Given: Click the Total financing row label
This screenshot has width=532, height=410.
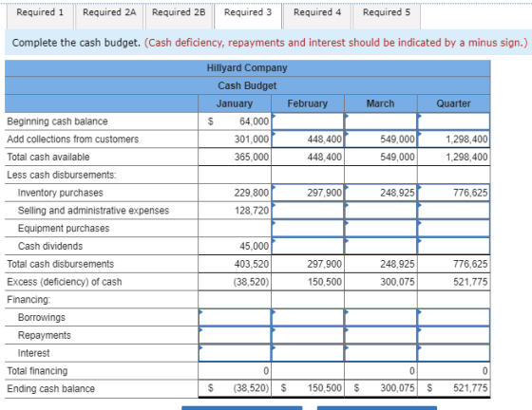Looking at the screenshot, I should tap(37, 371).
